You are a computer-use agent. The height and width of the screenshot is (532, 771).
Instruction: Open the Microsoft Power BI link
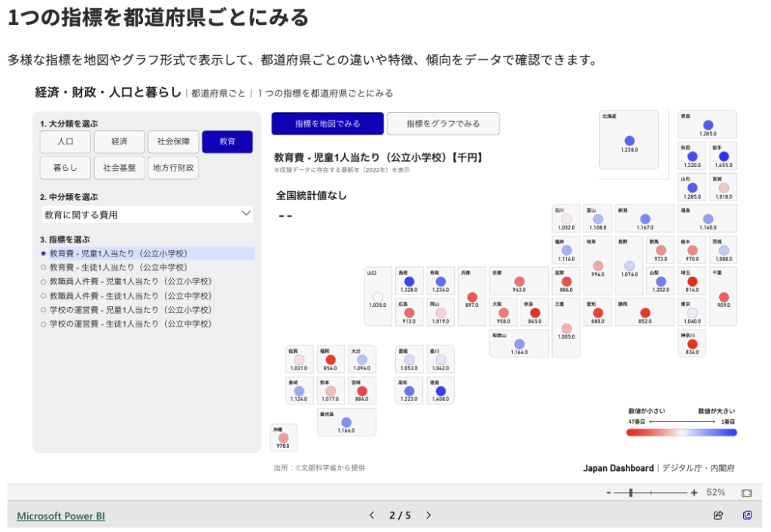(61, 516)
